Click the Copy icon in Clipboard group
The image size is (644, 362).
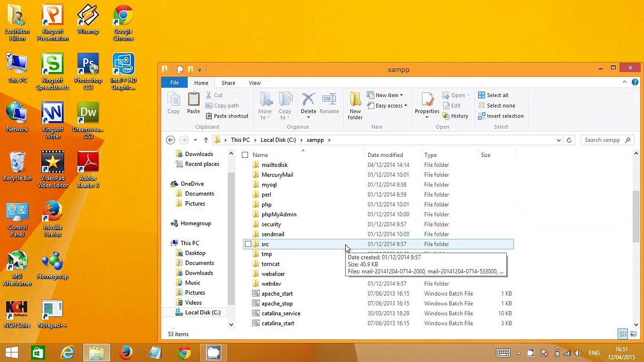click(x=174, y=104)
